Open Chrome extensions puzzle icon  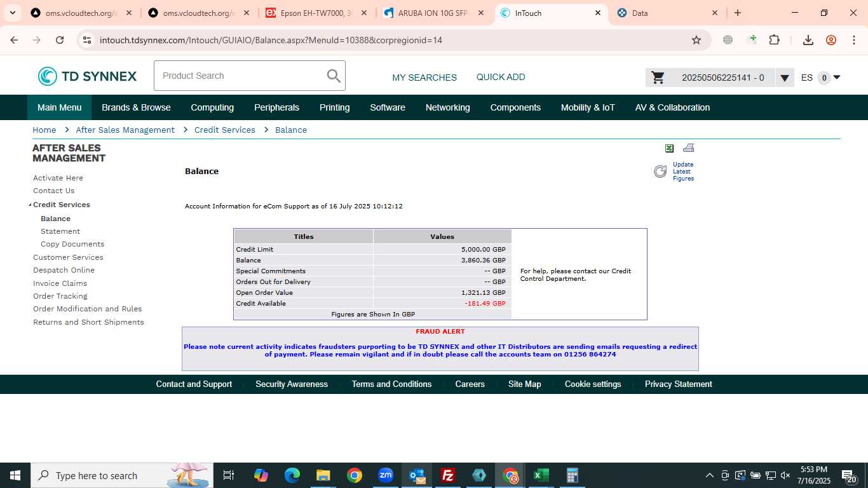click(x=774, y=40)
